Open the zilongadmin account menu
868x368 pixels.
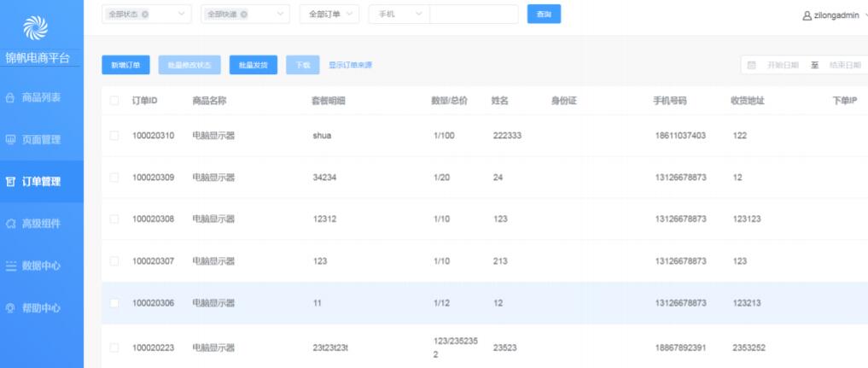836,16
